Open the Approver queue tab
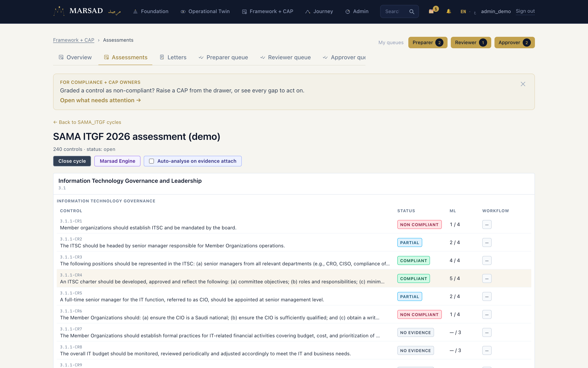This screenshot has height=368, width=588. coord(344,57)
